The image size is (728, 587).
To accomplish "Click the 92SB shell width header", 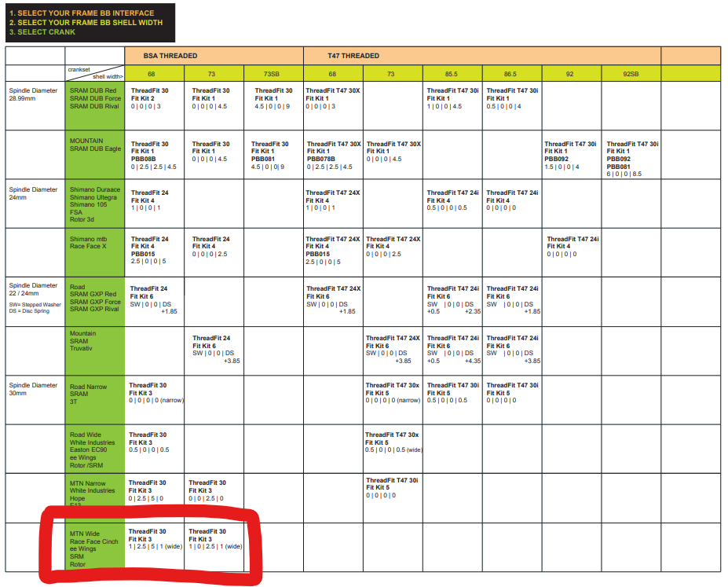I will tap(631, 74).
